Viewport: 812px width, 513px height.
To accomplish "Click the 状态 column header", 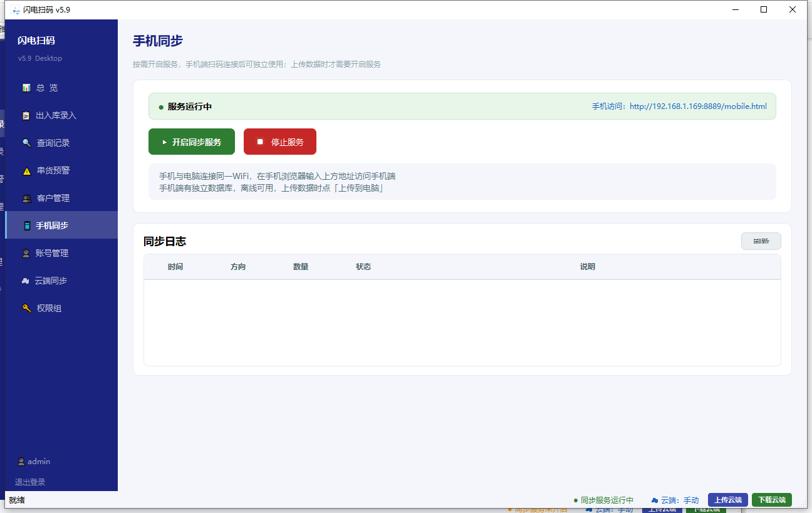I will [x=363, y=267].
